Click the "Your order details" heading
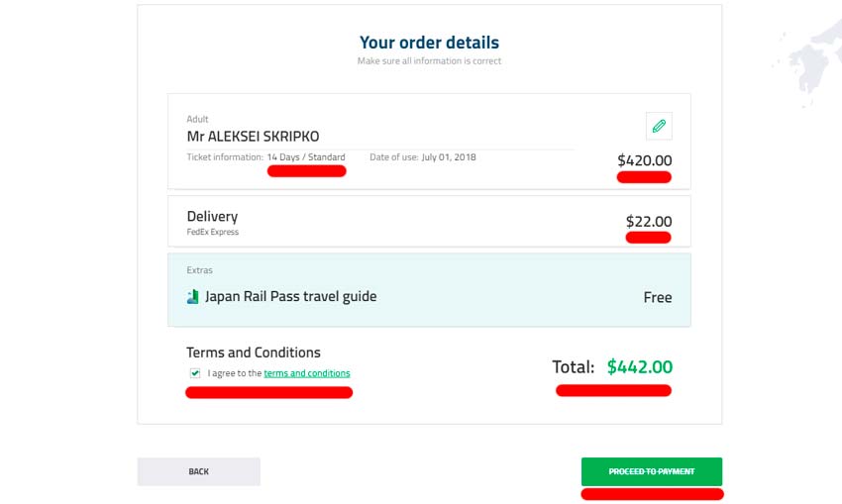This screenshot has width=842, height=504. coord(429,43)
